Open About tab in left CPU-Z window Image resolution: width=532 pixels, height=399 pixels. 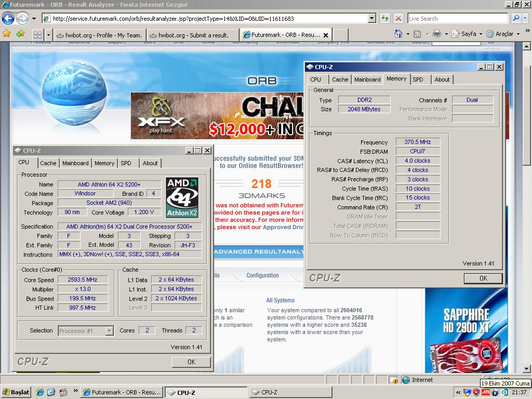[x=150, y=163]
